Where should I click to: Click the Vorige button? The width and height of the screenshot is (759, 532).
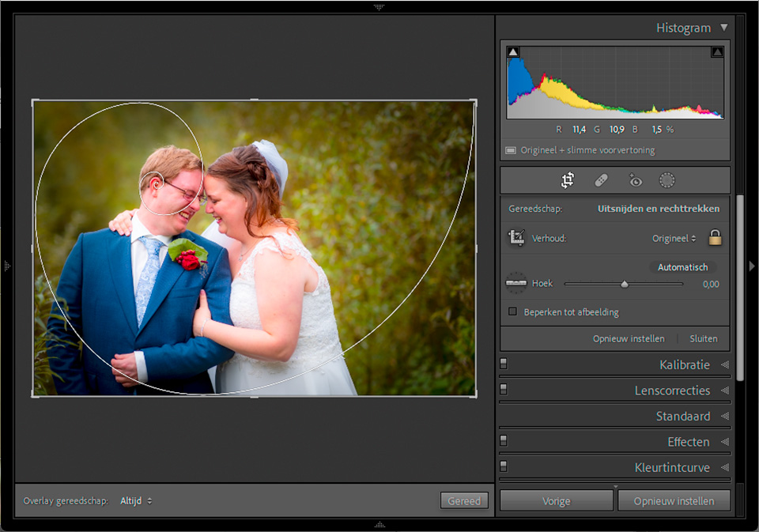click(556, 500)
